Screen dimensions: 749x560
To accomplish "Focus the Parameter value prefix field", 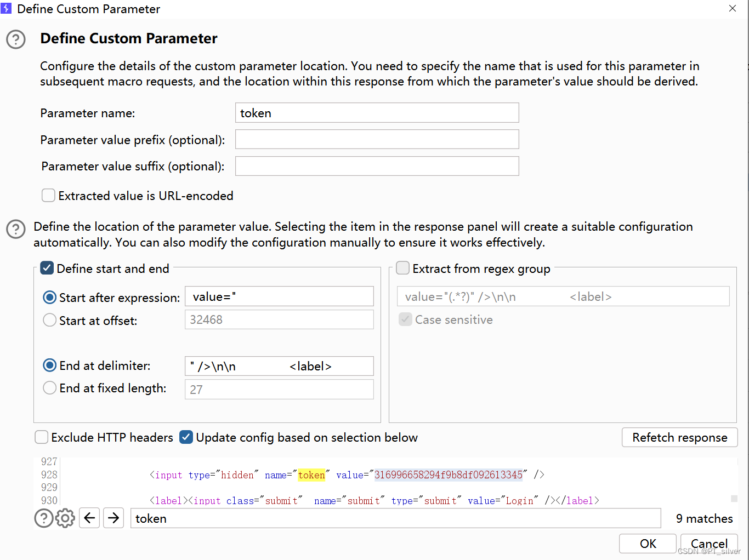I will click(x=377, y=139).
